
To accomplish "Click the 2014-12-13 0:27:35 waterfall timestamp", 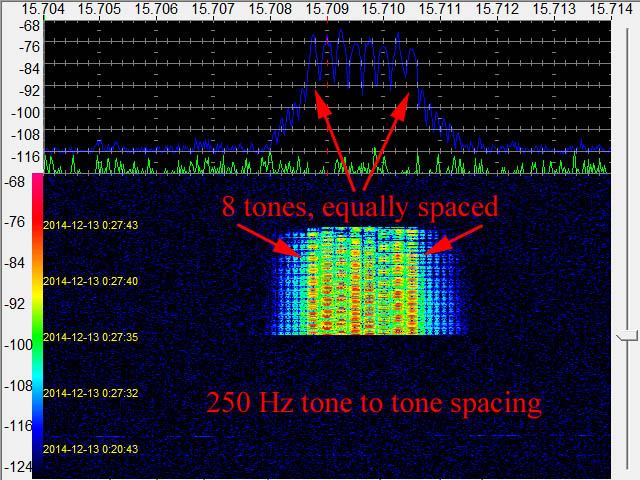I will click(x=91, y=337).
